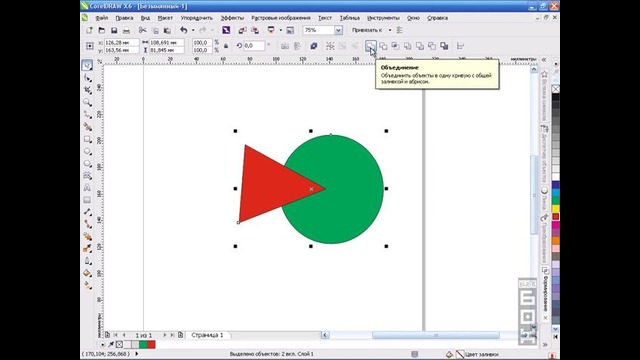
Task: Expand the application launcher dropdown arrow
Action: click(x=280, y=30)
